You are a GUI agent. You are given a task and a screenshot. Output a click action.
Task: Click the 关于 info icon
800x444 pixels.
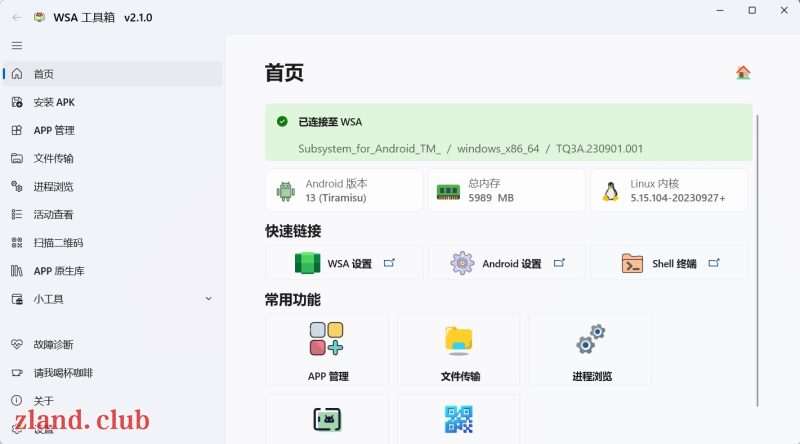17,400
